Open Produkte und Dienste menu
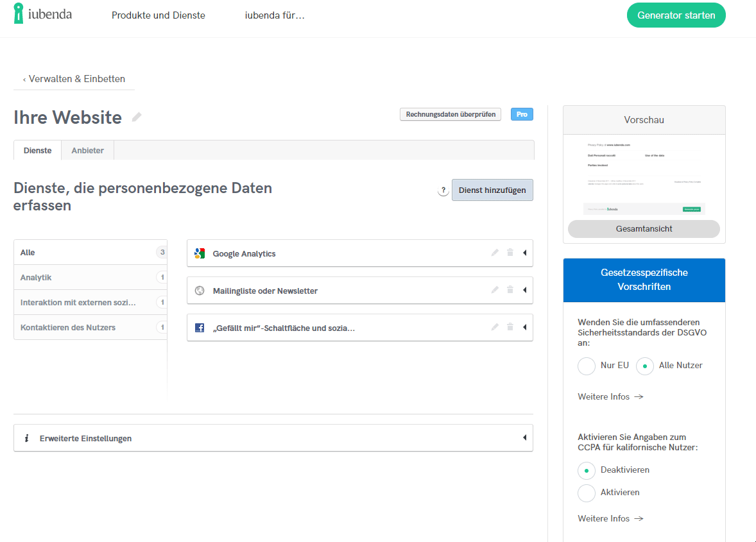The height and width of the screenshot is (542, 756). [159, 15]
